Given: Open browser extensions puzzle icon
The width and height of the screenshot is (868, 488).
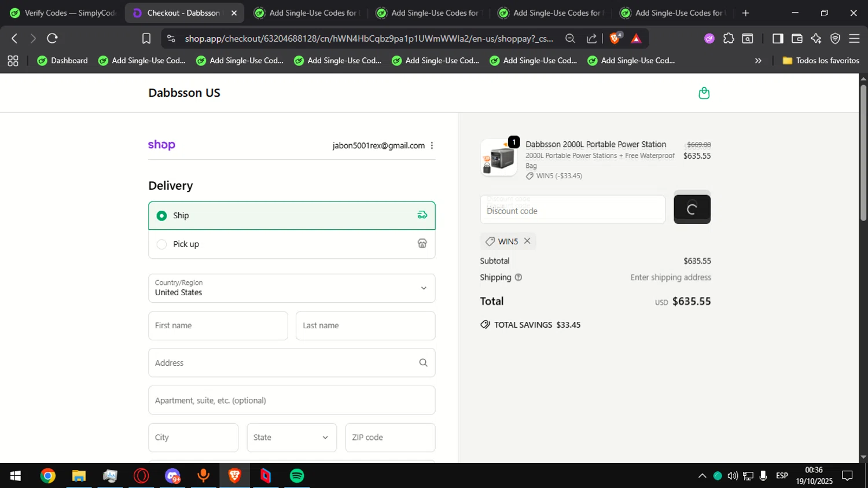Looking at the screenshot, I should [x=729, y=38].
